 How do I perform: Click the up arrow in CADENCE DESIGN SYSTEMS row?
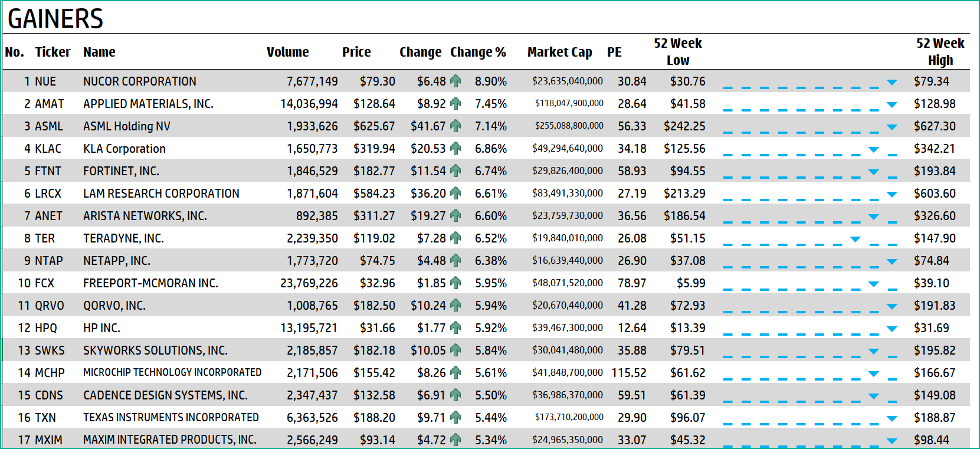455,395
